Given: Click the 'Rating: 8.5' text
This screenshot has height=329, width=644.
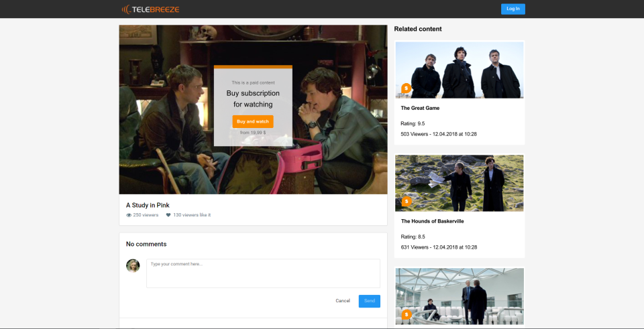Looking at the screenshot, I should pyautogui.click(x=413, y=237).
